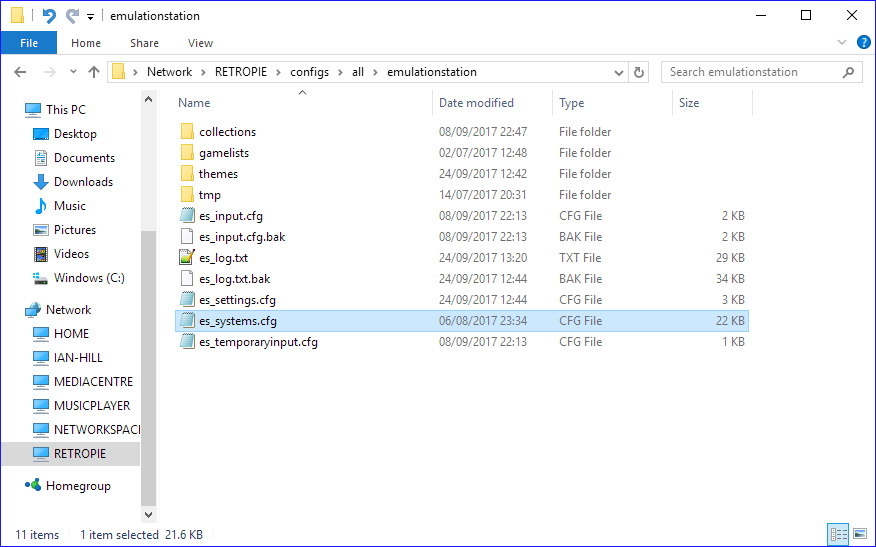Expand the ribbon with chevron arrow
Viewport: 876px width, 547px height.
[x=842, y=43]
